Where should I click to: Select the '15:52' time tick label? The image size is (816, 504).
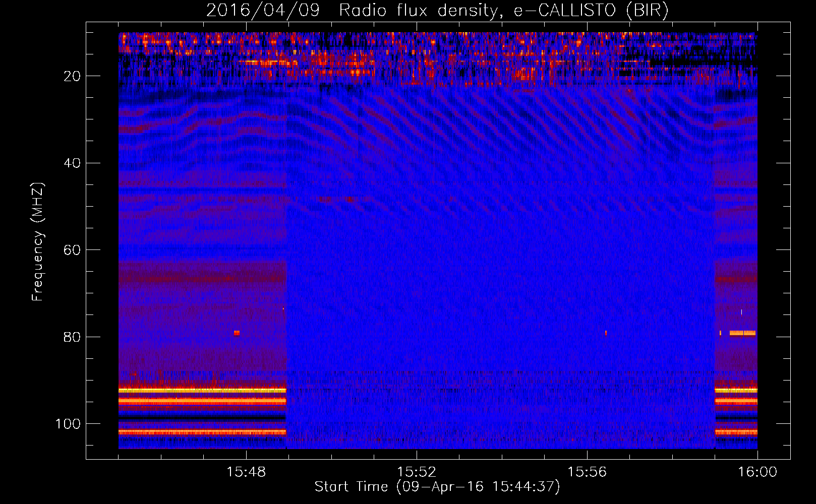(417, 472)
